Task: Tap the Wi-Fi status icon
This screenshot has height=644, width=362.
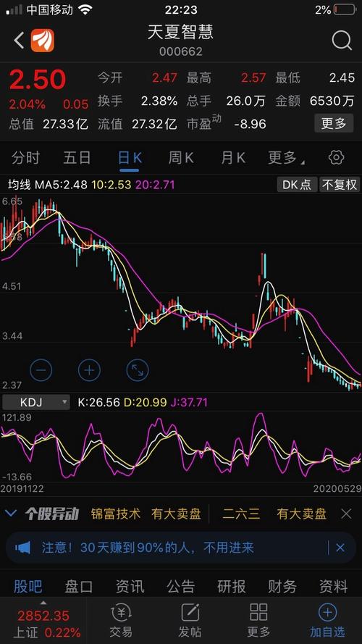Action: (x=85, y=9)
